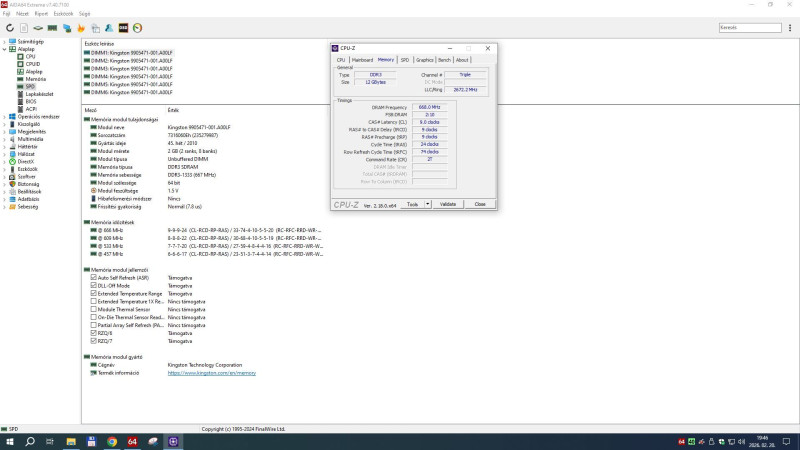The image size is (800, 450).
Task: Click the DIMM5 memory module icon
Action: tap(87, 84)
